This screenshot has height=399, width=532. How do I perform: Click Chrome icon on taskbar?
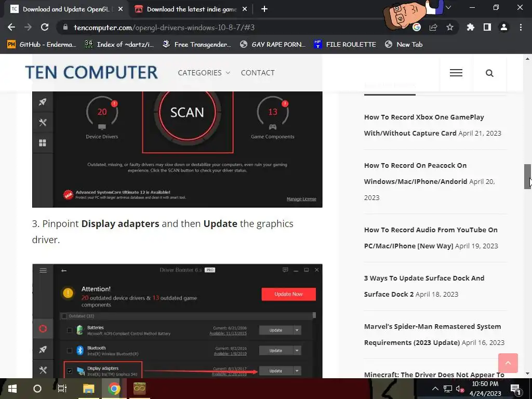114,389
